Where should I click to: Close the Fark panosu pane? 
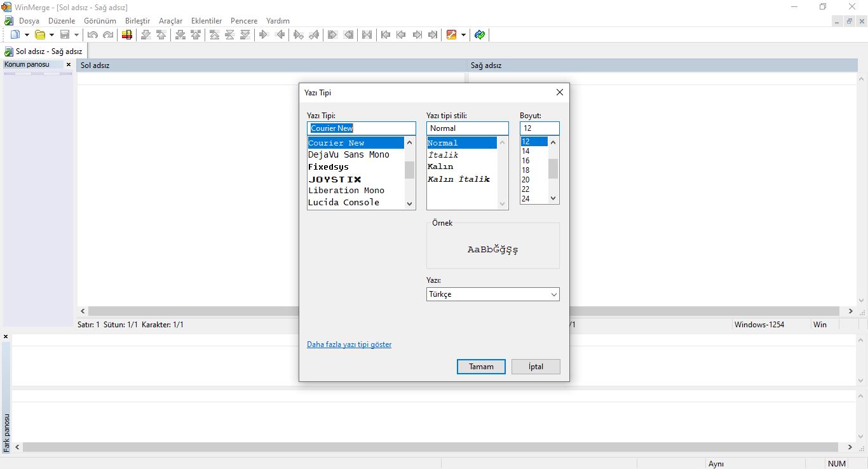tap(6, 336)
